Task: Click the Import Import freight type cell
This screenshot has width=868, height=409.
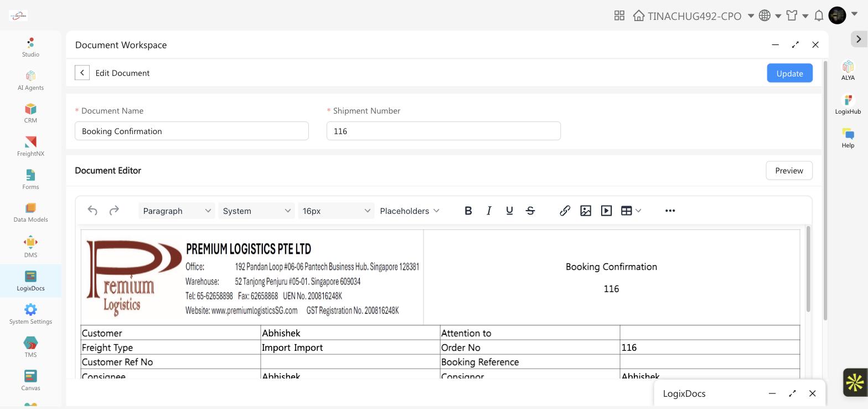Action: point(350,347)
